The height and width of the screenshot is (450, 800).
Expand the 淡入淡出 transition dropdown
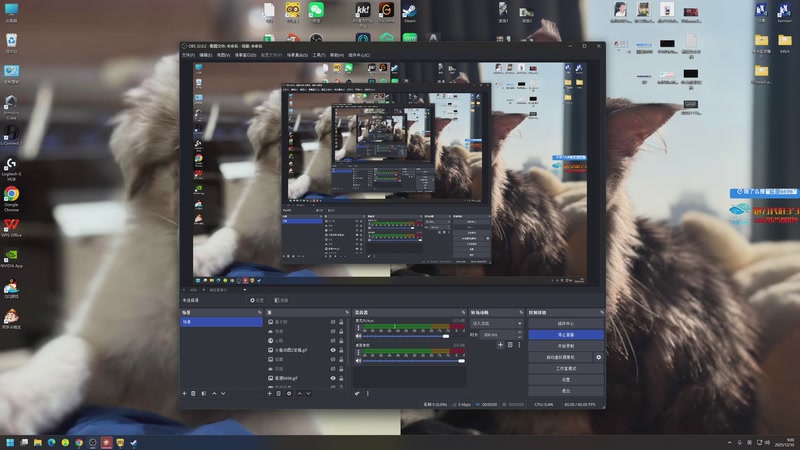(496, 323)
